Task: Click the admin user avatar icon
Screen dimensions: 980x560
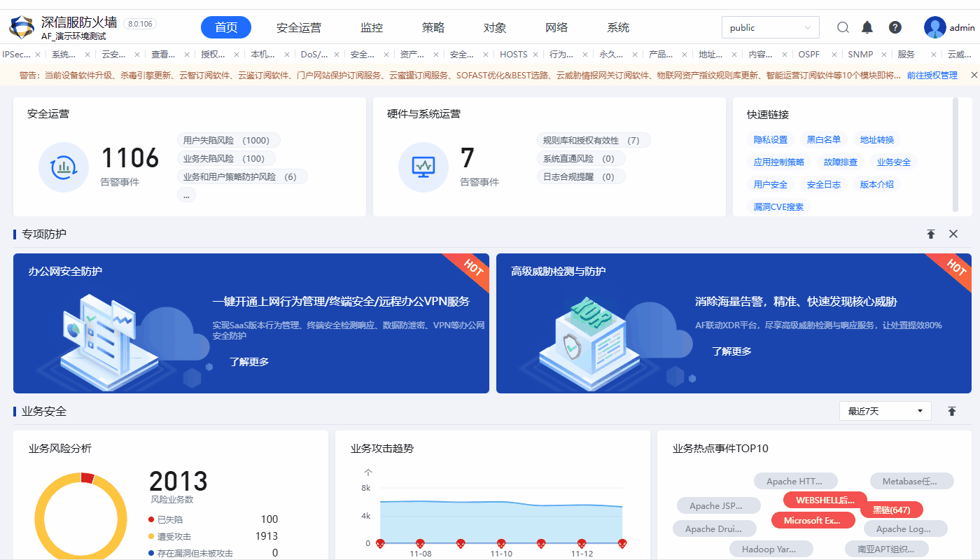Action: pyautogui.click(x=934, y=27)
